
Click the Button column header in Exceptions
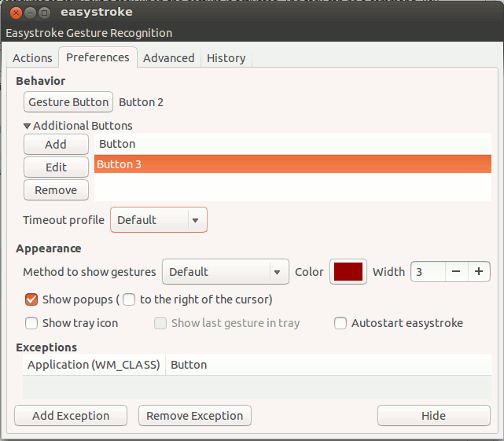[329, 365]
